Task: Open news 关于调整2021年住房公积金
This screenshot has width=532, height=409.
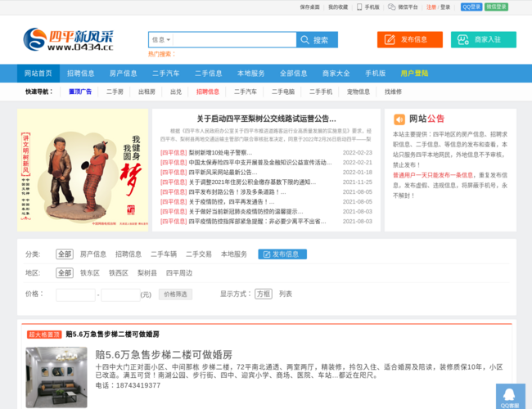Action: (252, 182)
